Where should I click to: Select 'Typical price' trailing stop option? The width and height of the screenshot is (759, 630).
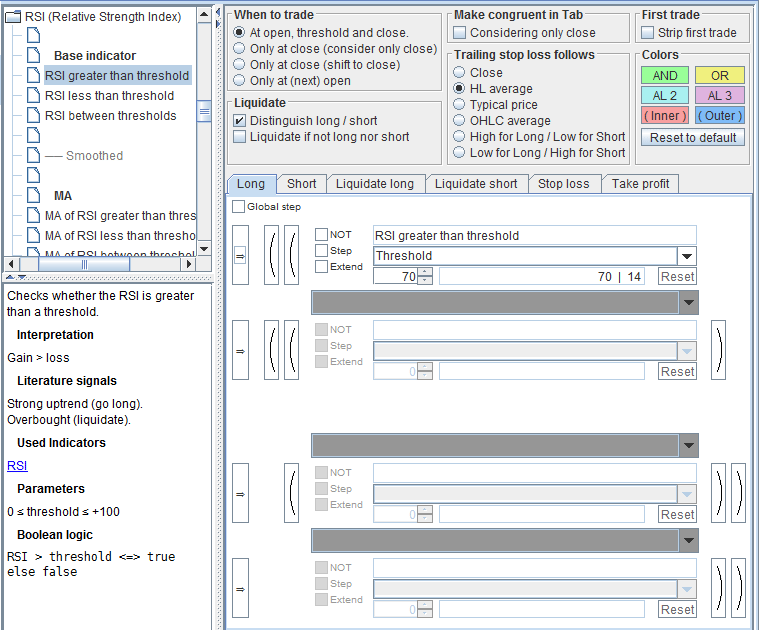(459, 105)
